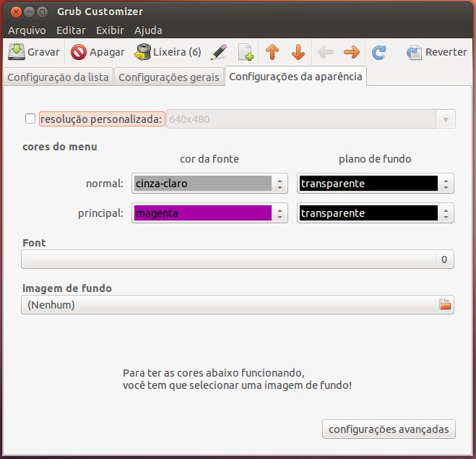Create new entry with document-plus icon
This screenshot has height=459, width=476.
pos(246,52)
